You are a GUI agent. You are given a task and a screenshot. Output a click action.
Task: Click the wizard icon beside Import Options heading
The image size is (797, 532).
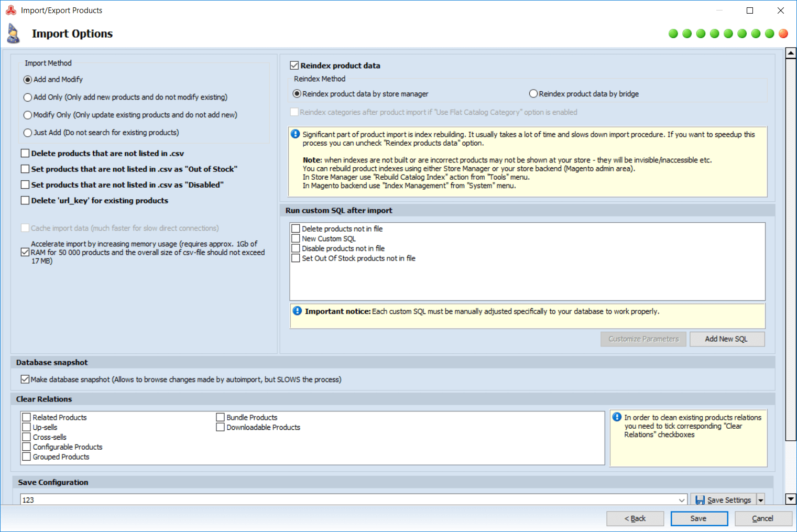pyautogui.click(x=14, y=34)
